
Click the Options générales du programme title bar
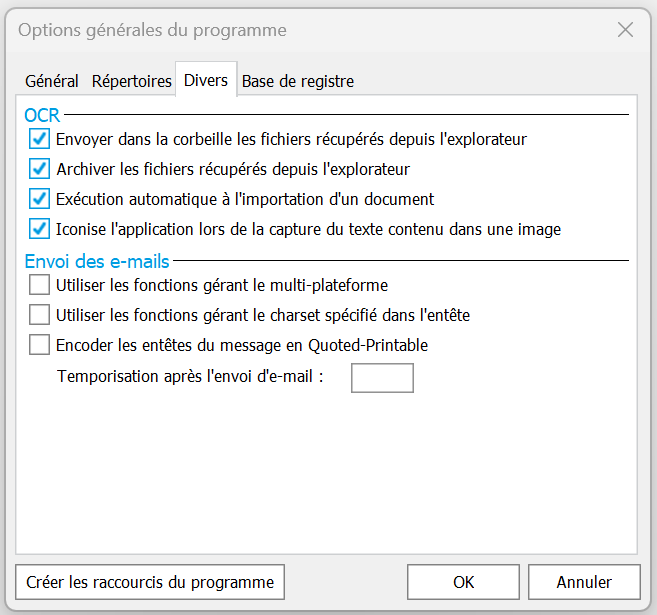tap(300, 30)
